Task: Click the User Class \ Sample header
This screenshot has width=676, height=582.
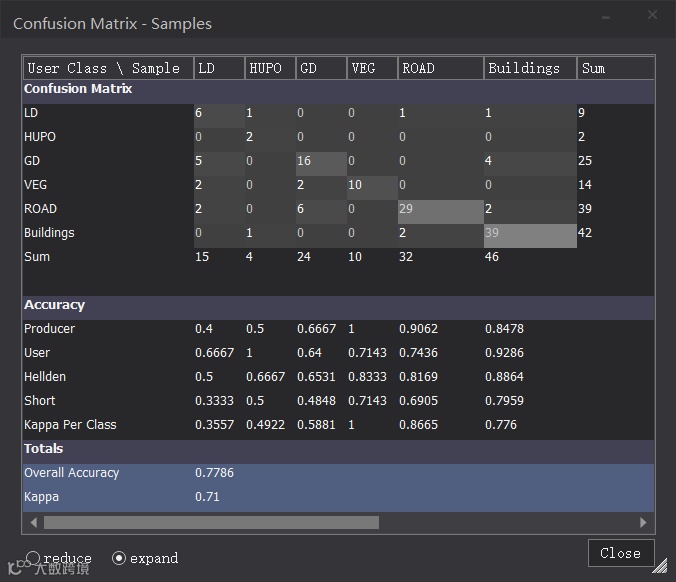Action: [x=108, y=68]
